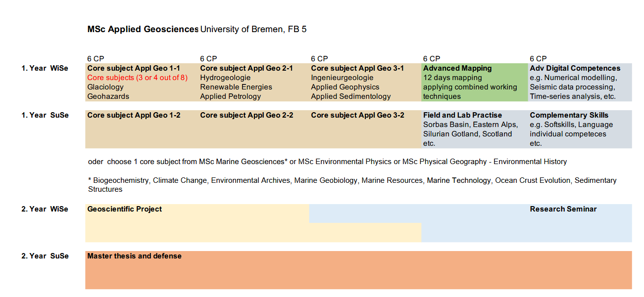The image size is (644, 297).
Task: Select the Core subject Appl Geo 1-1 heading
Action: 134,68
